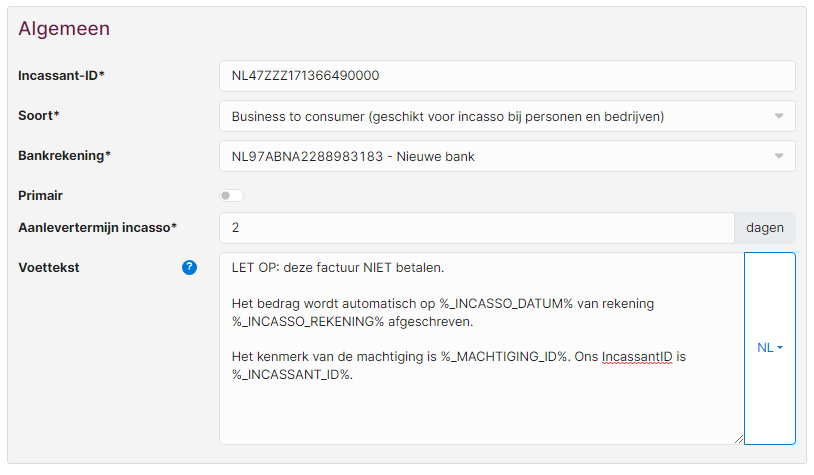Open the NL language selector
The width and height of the screenshot is (814, 475).
tap(770, 348)
